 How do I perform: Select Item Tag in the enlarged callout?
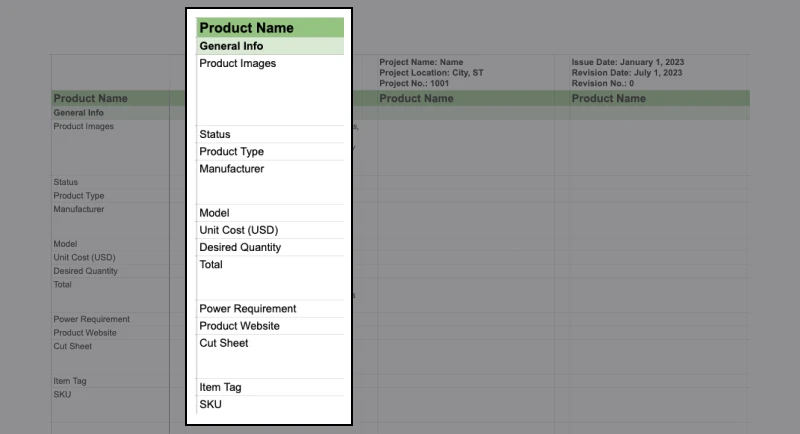220,387
